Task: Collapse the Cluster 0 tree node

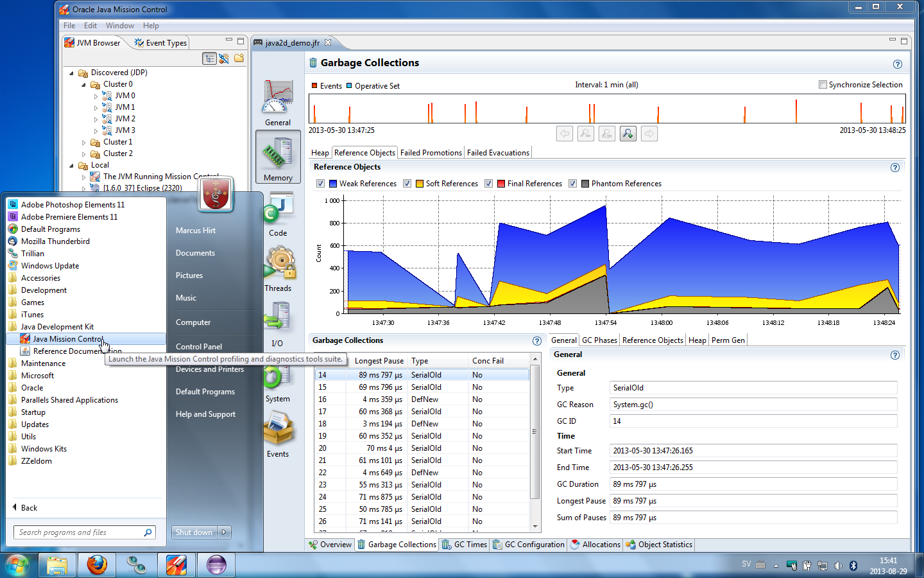Action: (x=83, y=85)
